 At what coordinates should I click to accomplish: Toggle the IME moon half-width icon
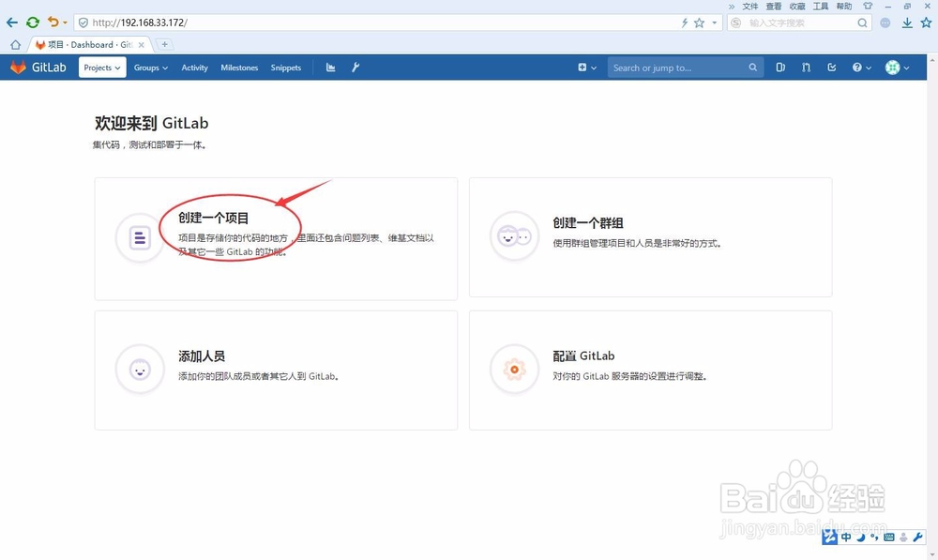861,537
